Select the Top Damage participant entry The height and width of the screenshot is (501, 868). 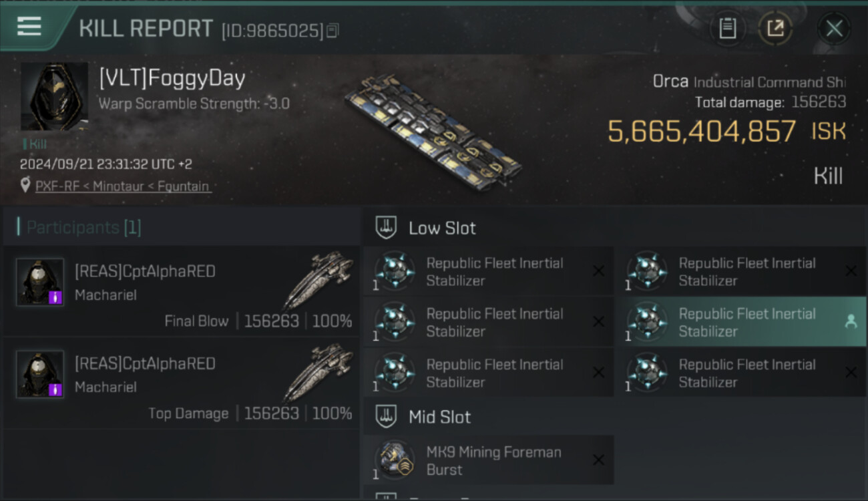click(182, 383)
